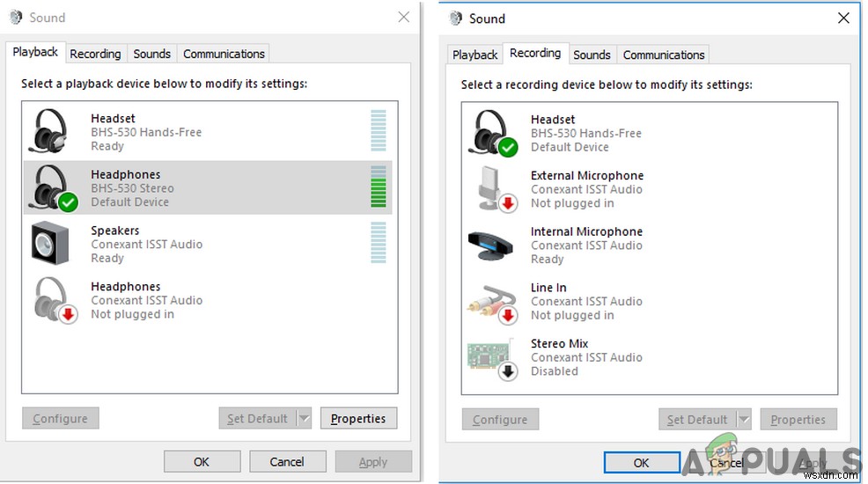The image size is (868, 484).
Task: Click Properties button in Recording window
Action: pos(798,420)
